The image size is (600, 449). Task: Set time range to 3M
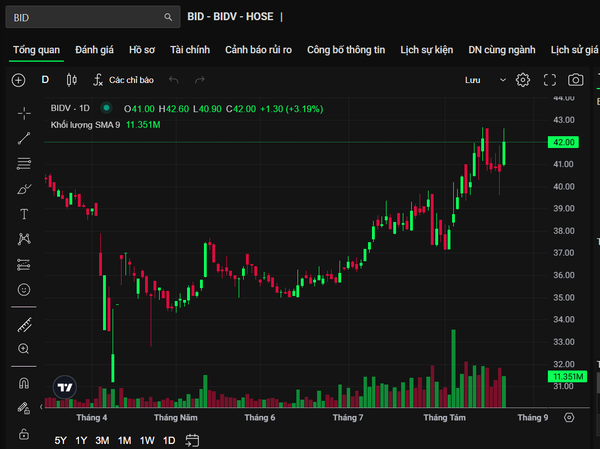(102, 441)
